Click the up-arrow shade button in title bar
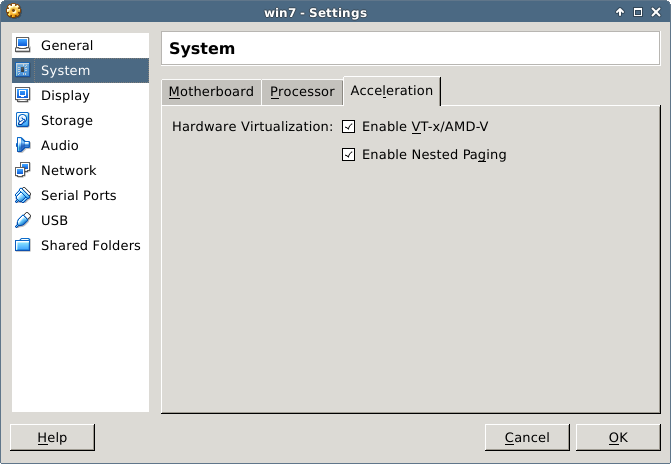Image resolution: width=671 pixels, height=464 pixels. [x=620, y=12]
